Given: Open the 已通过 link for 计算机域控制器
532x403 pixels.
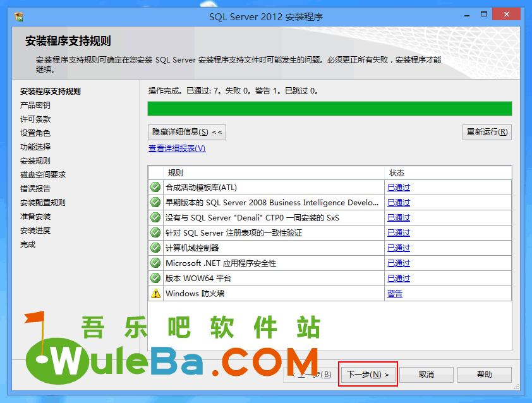Looking at the screenshot, I should pyautogui.click(x=399, y=248).
